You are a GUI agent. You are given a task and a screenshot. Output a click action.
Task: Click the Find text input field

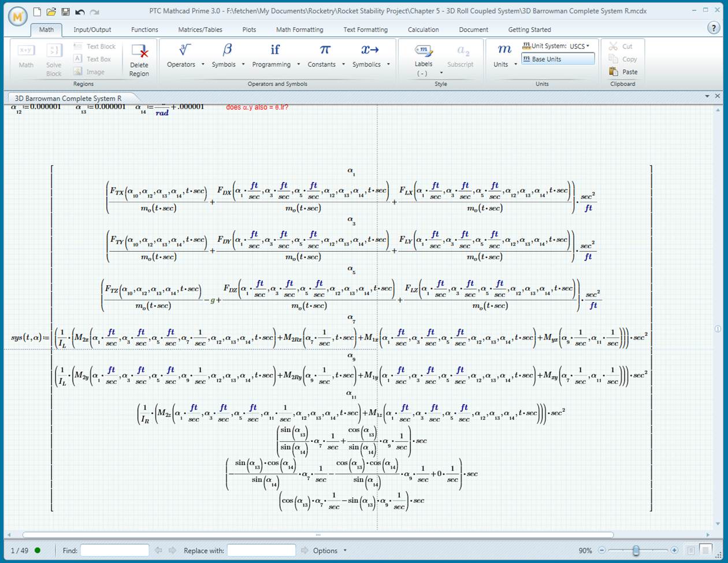(x=114, y=551)
